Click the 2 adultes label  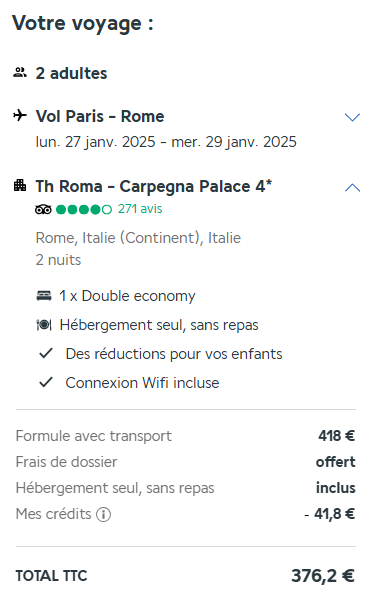(x=71, y=73)
